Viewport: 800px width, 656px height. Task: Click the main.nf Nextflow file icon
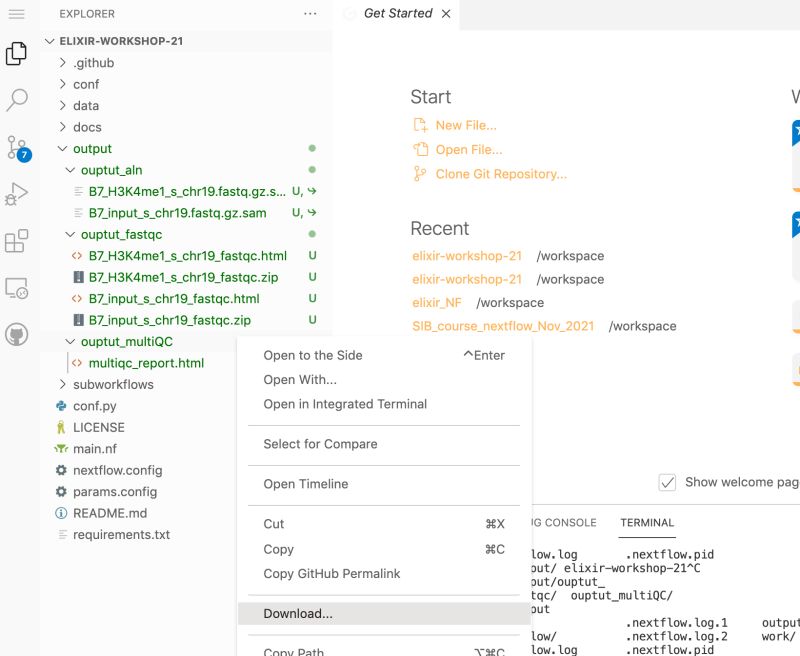pos(61,449)
